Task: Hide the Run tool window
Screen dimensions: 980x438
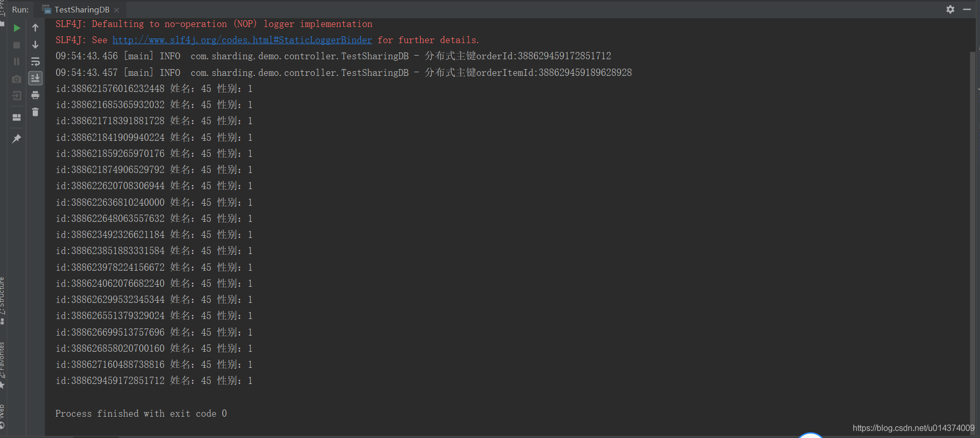Action: coord(967,9)
